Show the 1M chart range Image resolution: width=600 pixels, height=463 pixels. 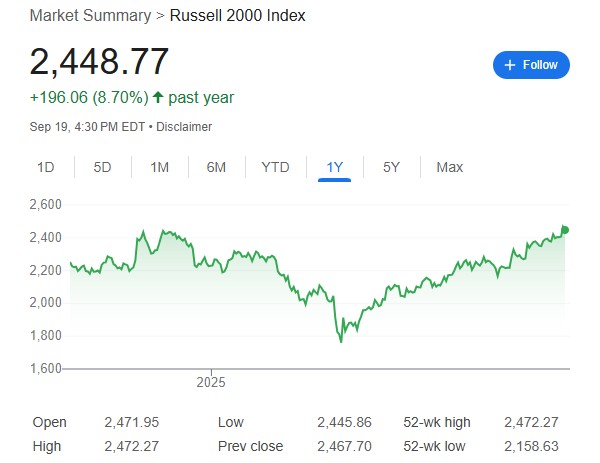[x=159, y=167]
